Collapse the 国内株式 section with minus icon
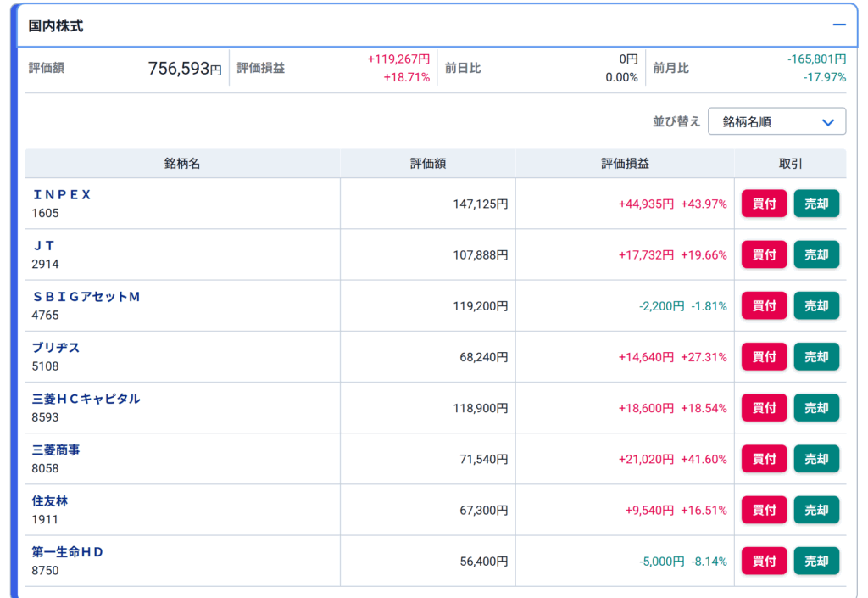Viewport: 868px width, 598px height. 839,25
